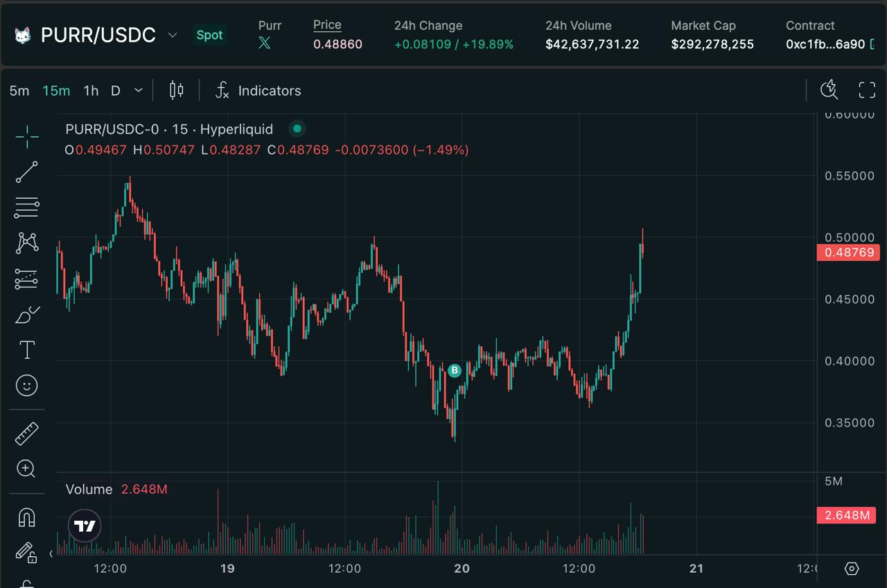Click the Price label
The width and height of the screenshot is (887, 588).
(x=327, y=25)
